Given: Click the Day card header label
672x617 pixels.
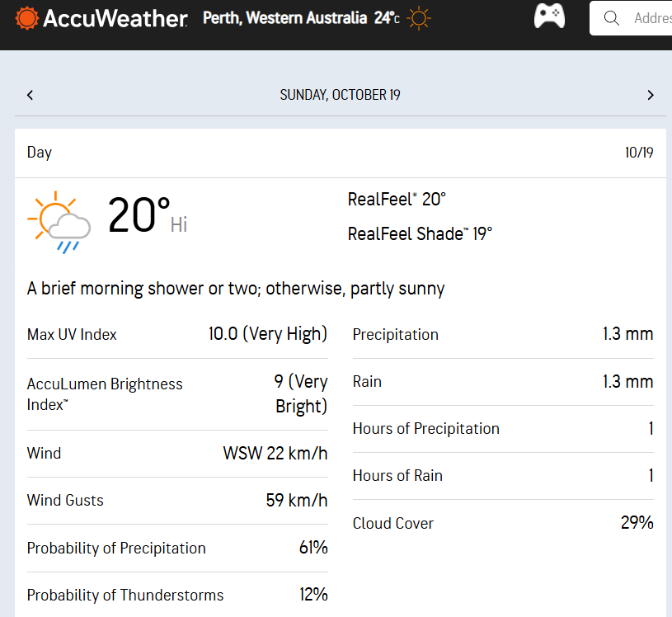Looking at the screenshot, I should [40, 153].
